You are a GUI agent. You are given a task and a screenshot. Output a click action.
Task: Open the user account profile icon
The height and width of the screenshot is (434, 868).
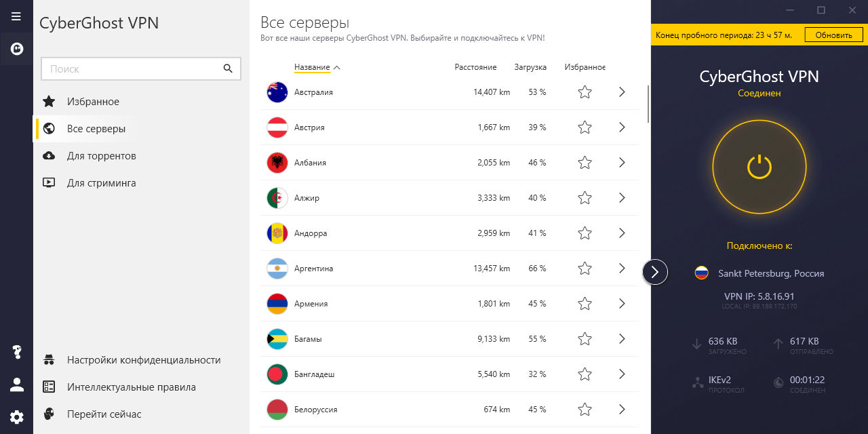pyautogui.click(x=16, y=384)
